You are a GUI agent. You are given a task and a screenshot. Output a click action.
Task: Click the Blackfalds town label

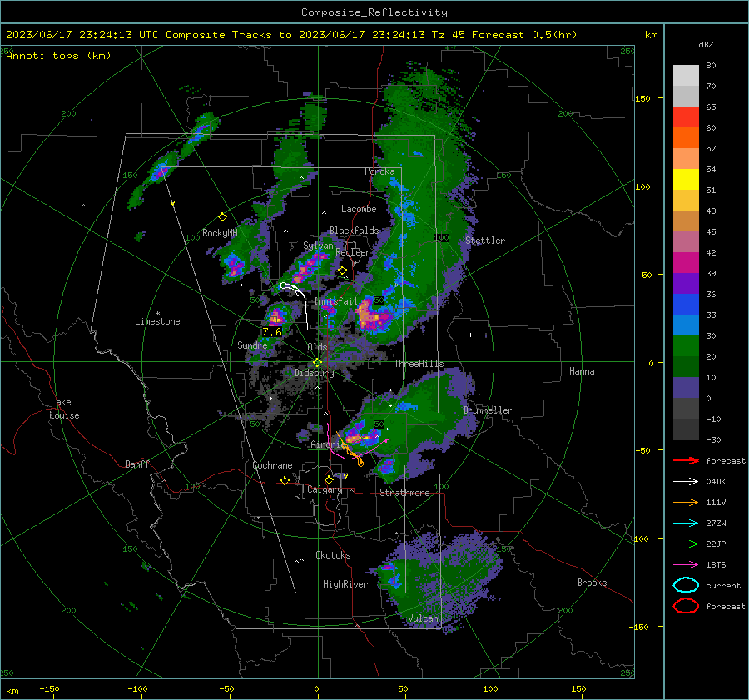point(354,231)
